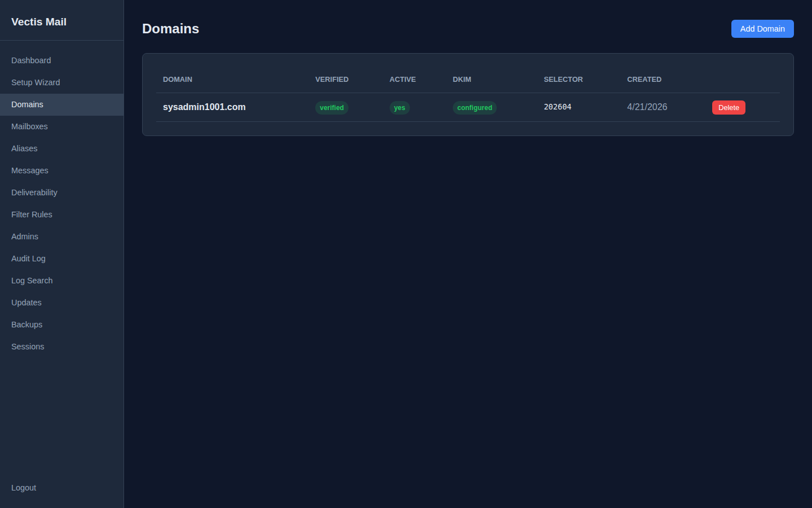Click the DKIM column header
Screen dimensions: 812x508
(x=462, y=80)
